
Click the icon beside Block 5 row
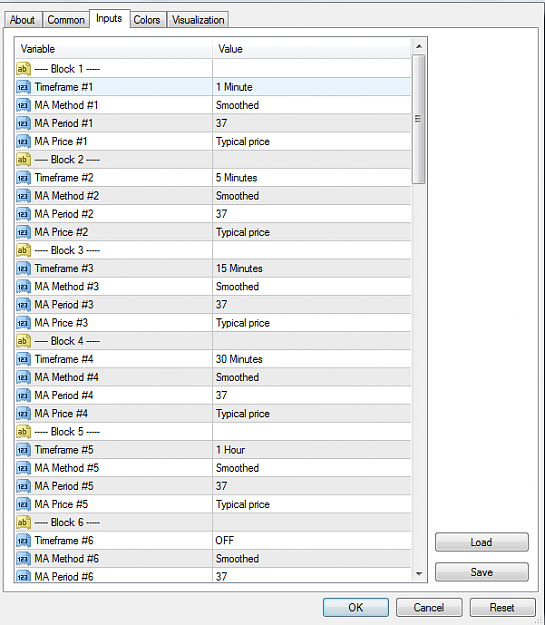(x=23, y=432)
